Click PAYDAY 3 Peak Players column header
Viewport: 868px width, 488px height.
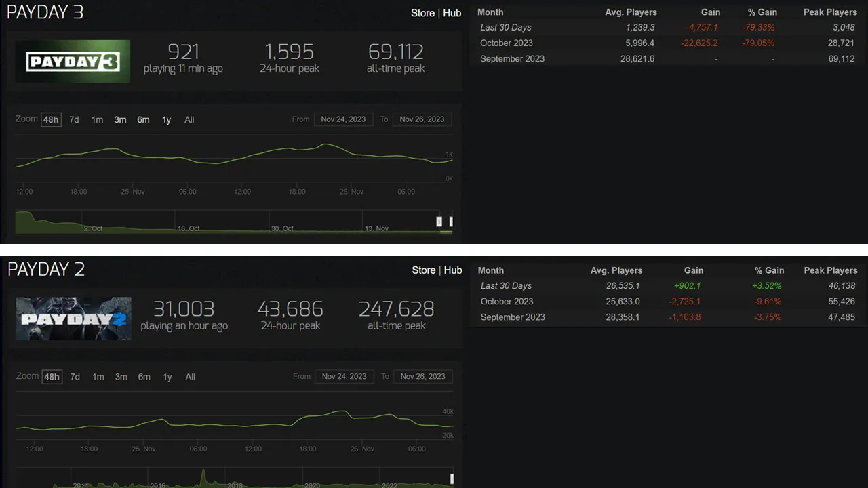830,12
